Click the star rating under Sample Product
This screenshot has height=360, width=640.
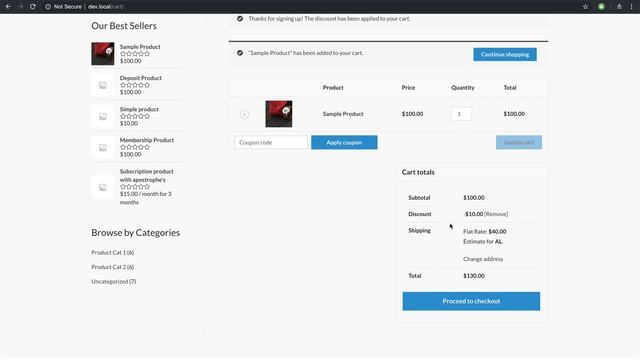pos(135,54)
